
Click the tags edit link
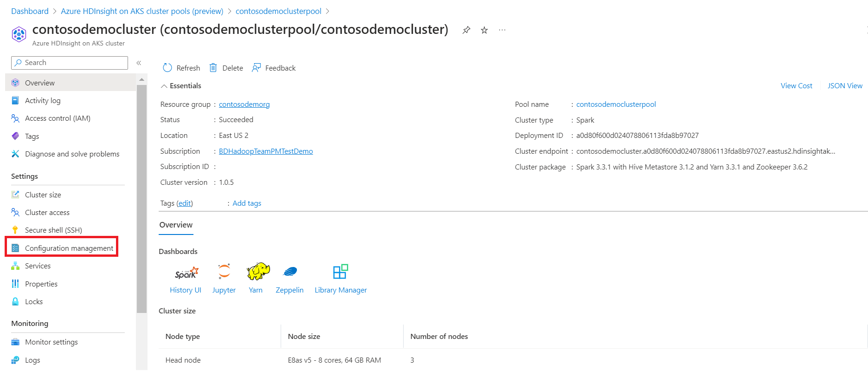pyautogui.click(x=185, y=203)
